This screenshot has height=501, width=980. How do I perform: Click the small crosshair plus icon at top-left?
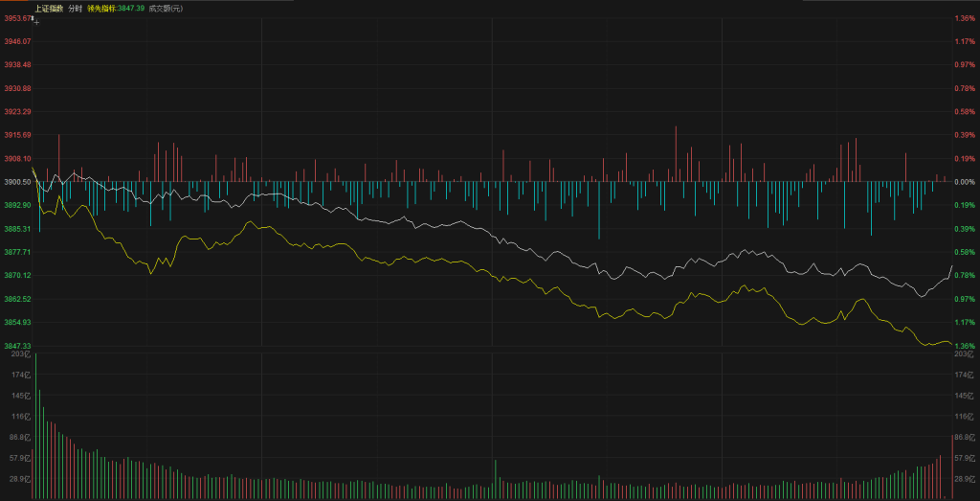(36, 19)
